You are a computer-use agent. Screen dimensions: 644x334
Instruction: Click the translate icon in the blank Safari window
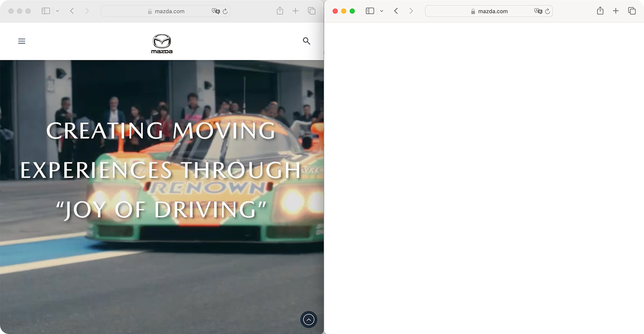538,11
